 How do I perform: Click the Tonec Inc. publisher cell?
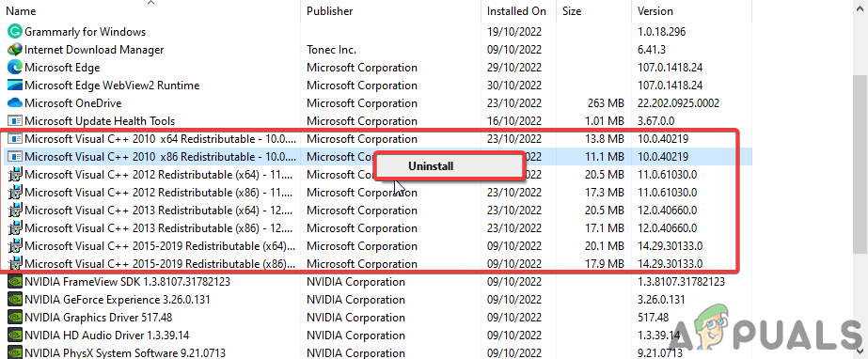pos(331,49)
